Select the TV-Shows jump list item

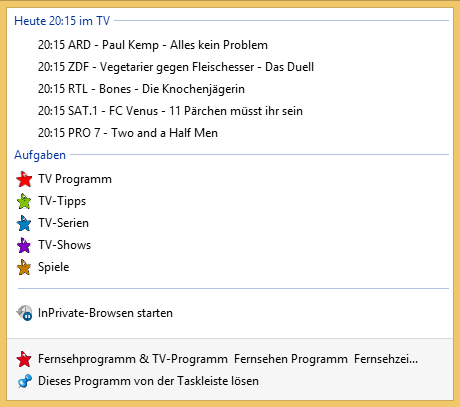[x=230, y=245]
